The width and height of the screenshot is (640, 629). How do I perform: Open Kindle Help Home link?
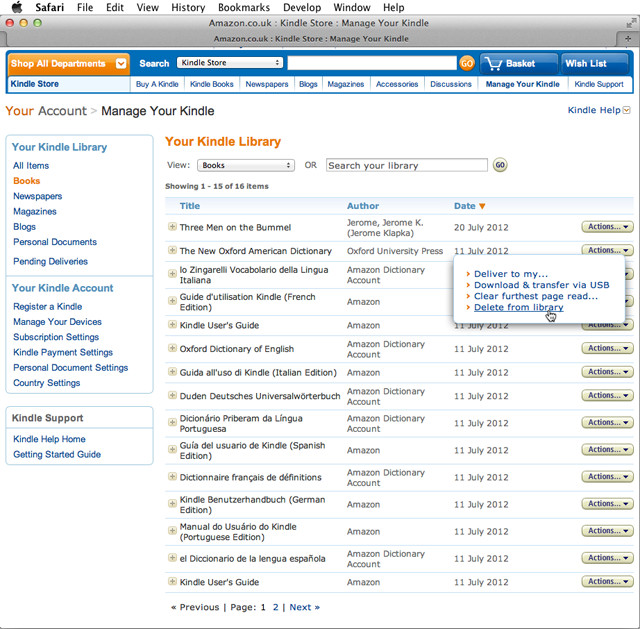(x=49, y=439)
